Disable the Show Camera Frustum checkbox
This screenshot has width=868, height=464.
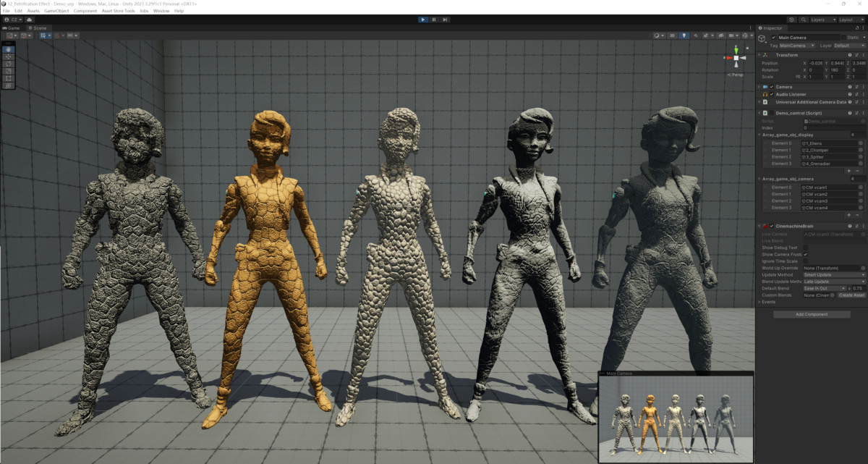[806, 254]
